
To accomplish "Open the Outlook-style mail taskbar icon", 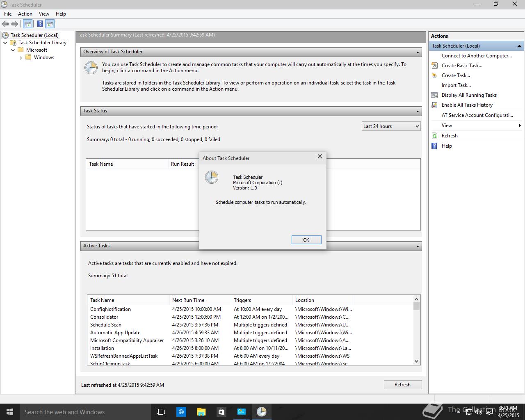I will pos(241,412).
